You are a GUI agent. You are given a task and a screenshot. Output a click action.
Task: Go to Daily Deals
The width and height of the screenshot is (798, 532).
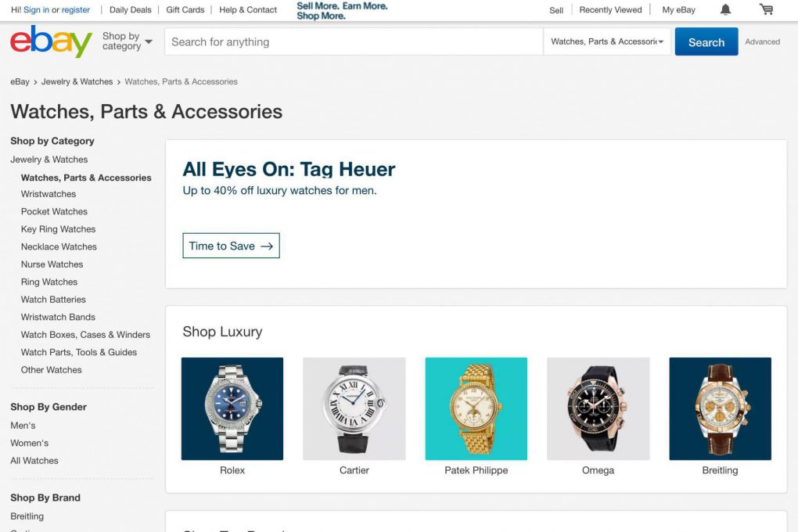(x=131, y=10)
